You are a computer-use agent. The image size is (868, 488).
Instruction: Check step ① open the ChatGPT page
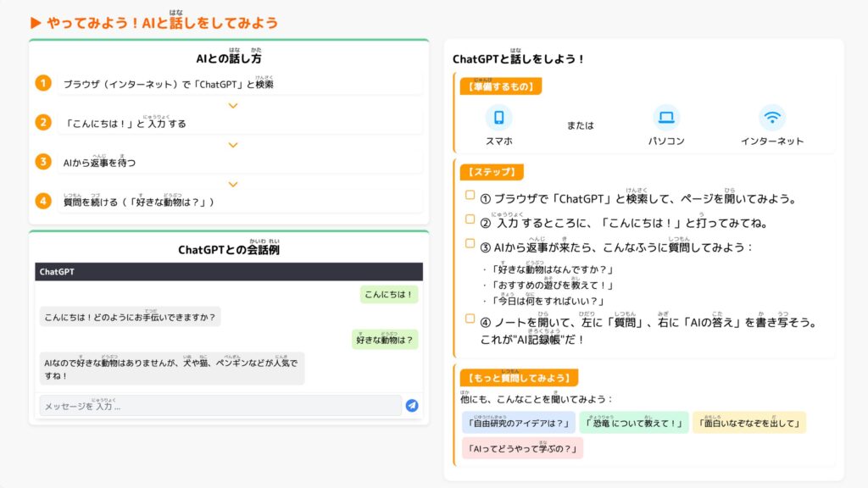(470, 195)
